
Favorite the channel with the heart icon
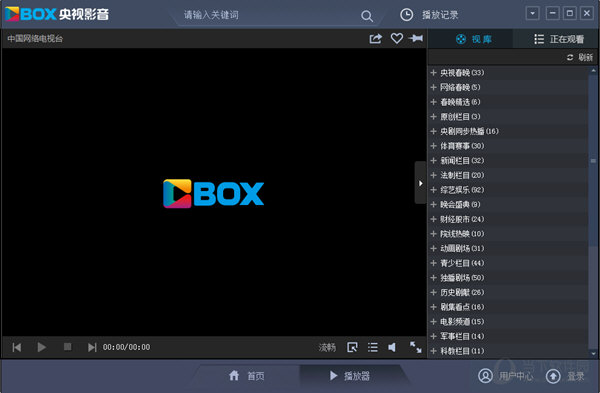tap(396, 38)
